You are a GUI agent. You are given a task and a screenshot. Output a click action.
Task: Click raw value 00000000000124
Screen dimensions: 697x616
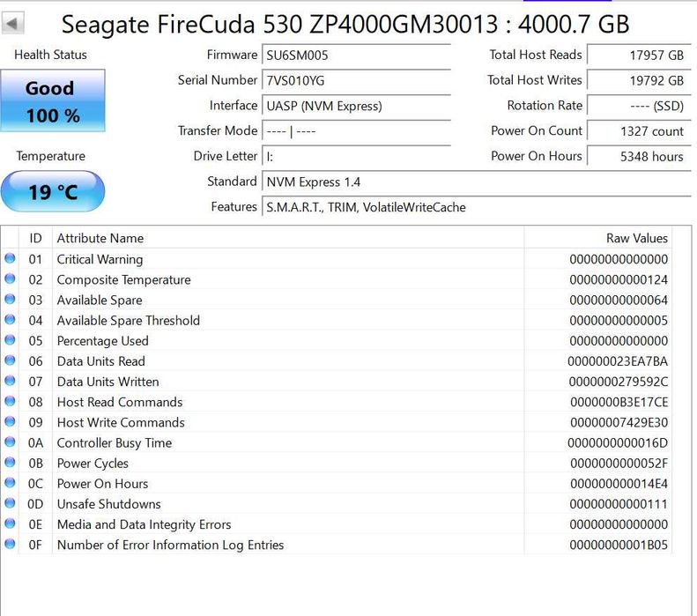click(619, 280)
